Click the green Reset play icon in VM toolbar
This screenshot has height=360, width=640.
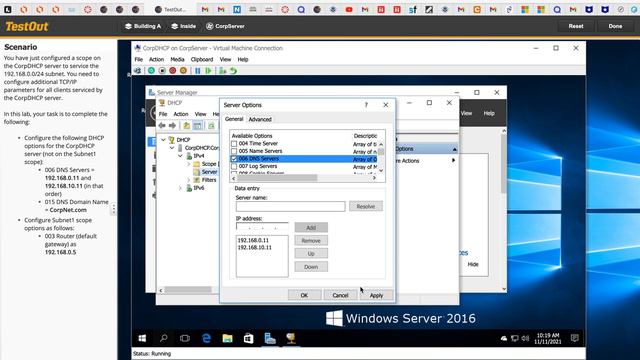click(209, 71)
